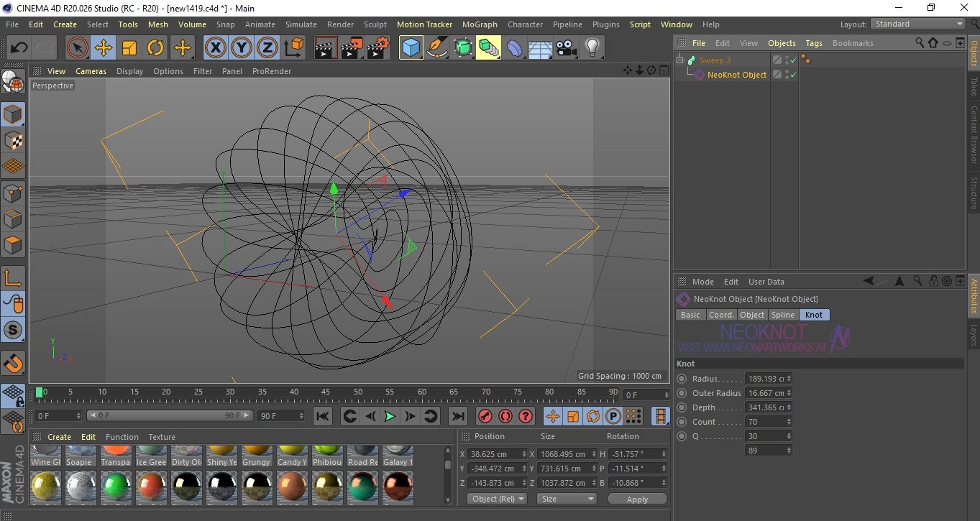Open the Layout Standard dropdown

(918, 24)
